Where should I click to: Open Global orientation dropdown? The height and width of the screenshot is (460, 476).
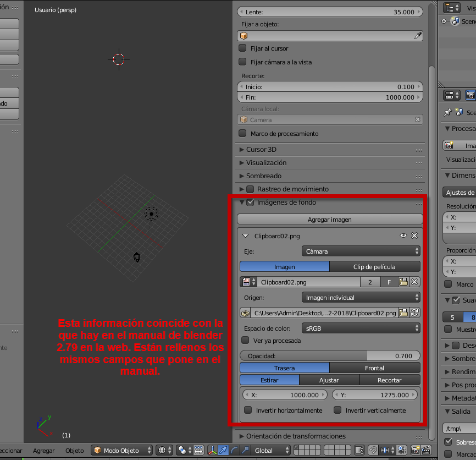click(x=271, y=450)
